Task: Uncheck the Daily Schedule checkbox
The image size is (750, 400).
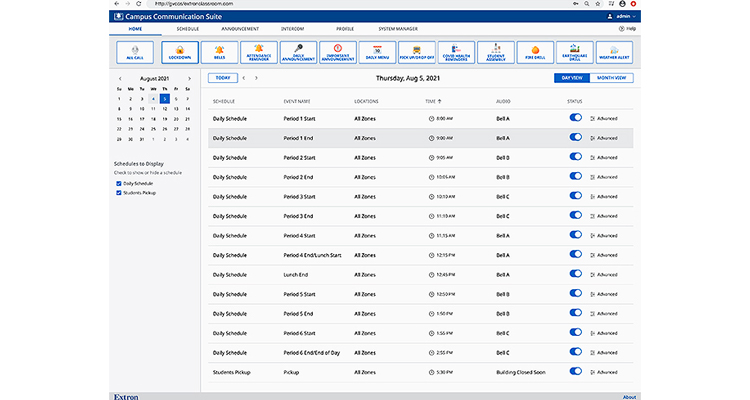Action: click(119, 184)
